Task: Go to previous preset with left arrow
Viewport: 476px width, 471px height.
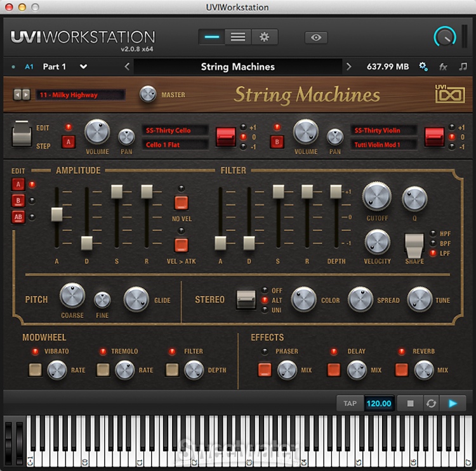Action: click(127, 67)
